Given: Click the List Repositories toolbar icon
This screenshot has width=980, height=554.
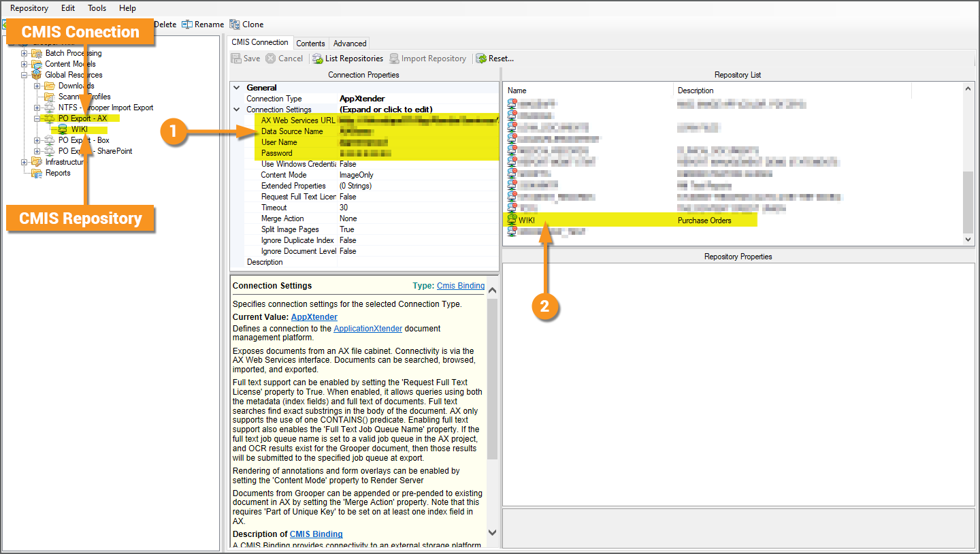Looking at the screenshot, I should [317, 59].
